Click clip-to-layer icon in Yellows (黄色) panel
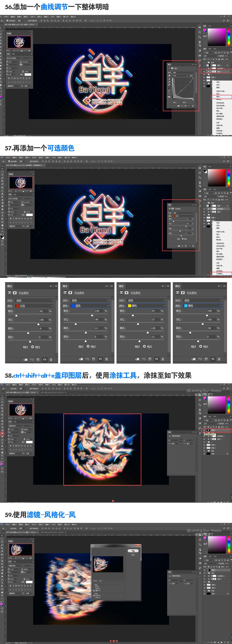 pyautogui.click(x=137, y=359)
